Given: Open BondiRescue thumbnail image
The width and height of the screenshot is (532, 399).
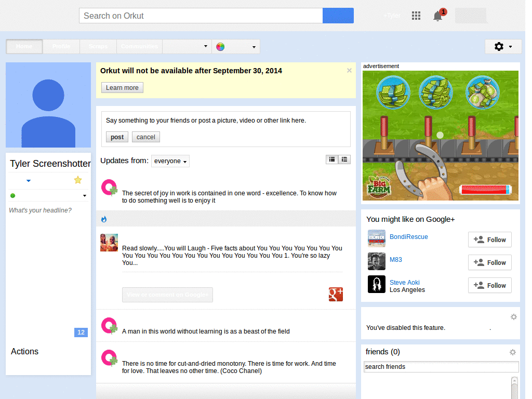Looking at the screenshot, I should (x=377, y=238).
